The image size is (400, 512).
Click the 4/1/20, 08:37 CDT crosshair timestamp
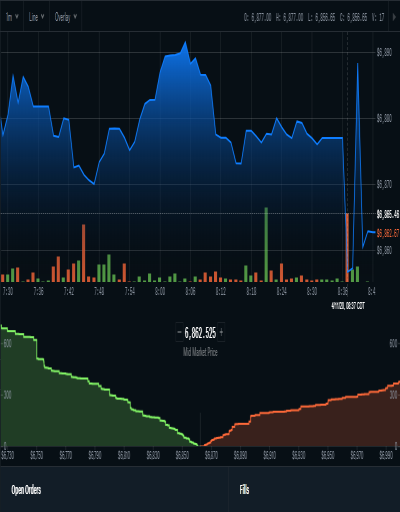click(348, 306)
